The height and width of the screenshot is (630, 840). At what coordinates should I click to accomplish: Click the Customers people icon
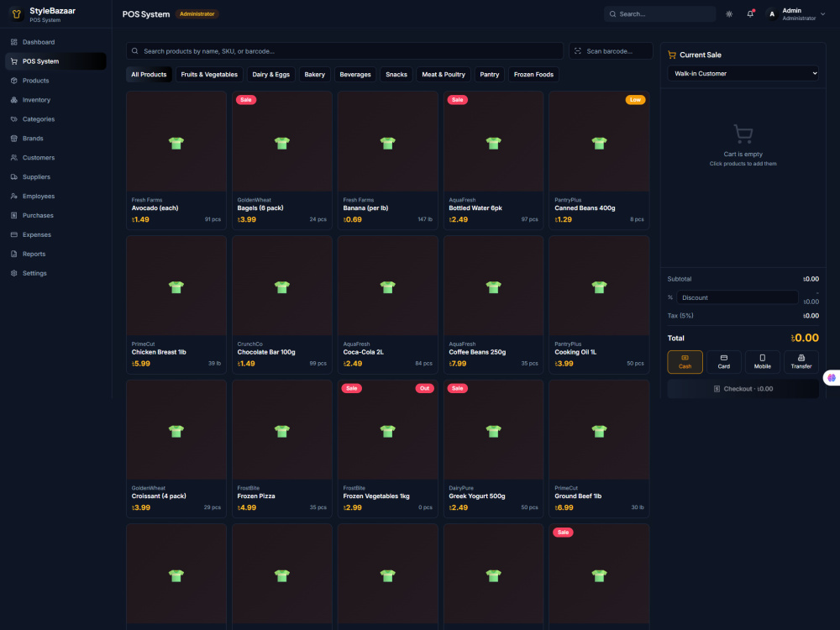point(14,158)
